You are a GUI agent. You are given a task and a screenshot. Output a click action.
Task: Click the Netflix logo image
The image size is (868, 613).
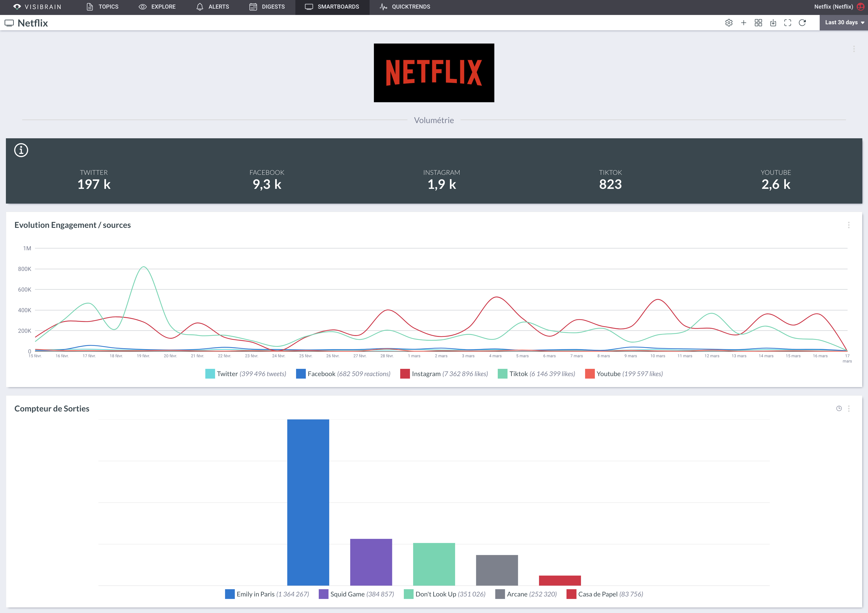(434, 73)
